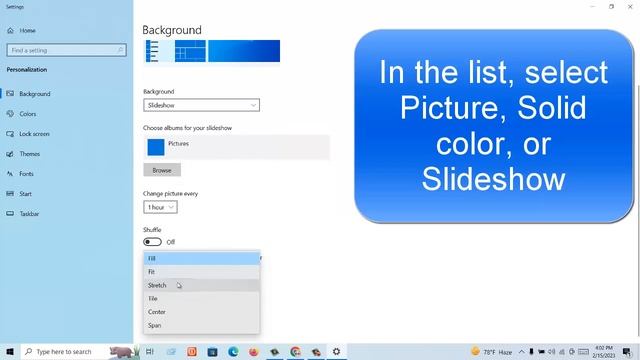Choose Span from the fit list
The height and width of the screenshot is (360, 640).
202,325
